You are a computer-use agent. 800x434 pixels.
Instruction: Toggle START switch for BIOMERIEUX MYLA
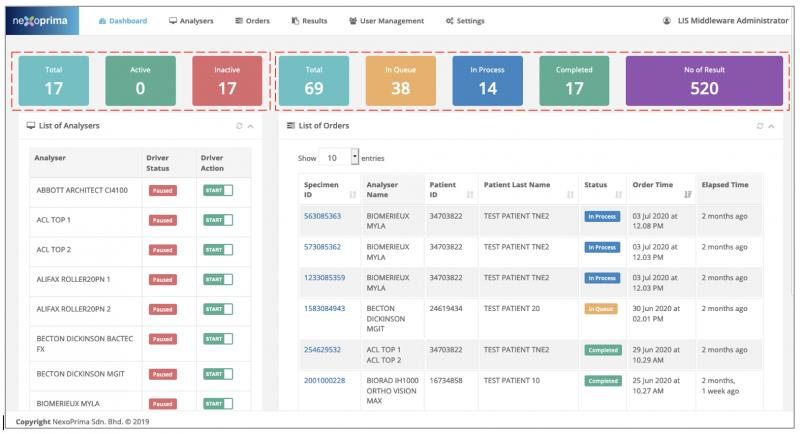point(218,403)
